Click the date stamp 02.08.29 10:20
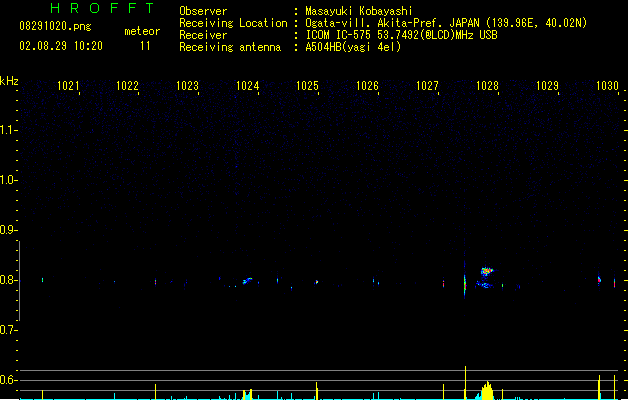 [x=61, y=46]
